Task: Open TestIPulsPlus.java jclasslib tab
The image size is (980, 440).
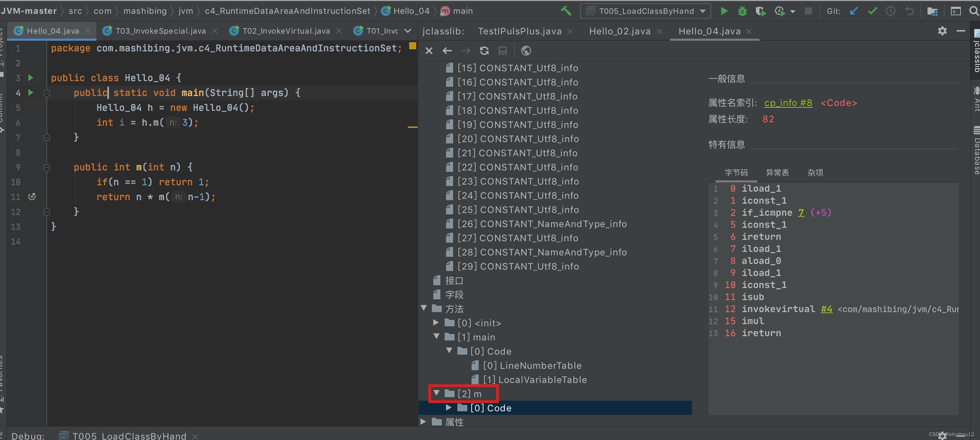Action: tap(519, 31)
